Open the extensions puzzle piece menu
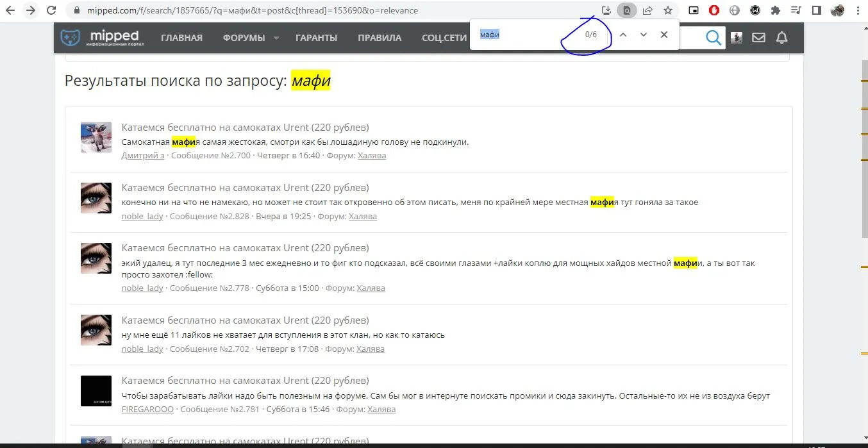This screenshot has height=448, width=868. pyautogui.click(x=776, y=10)
